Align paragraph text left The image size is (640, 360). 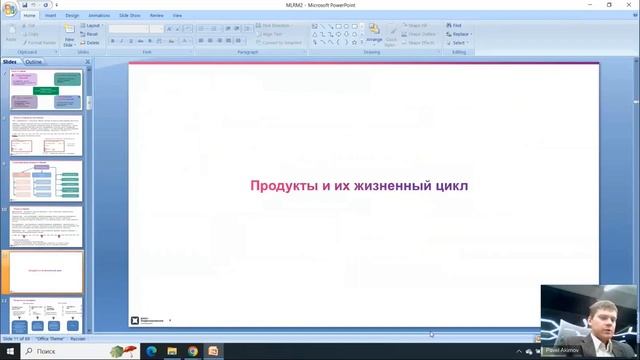201,41
